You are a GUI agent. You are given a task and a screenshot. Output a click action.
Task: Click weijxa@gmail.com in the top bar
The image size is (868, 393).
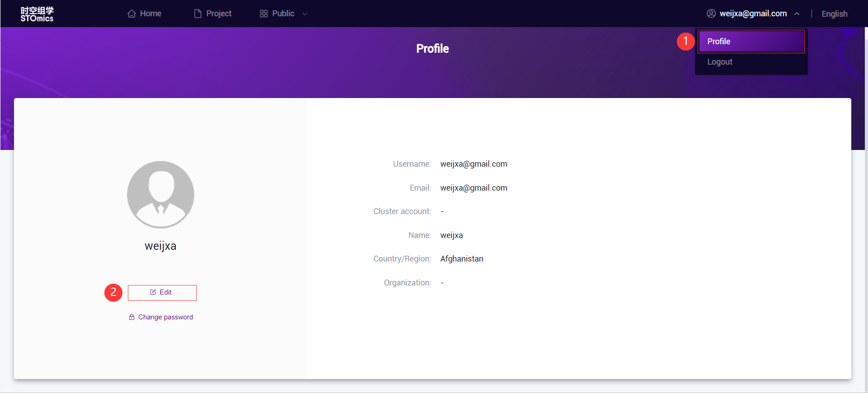[x=753, y=14]
